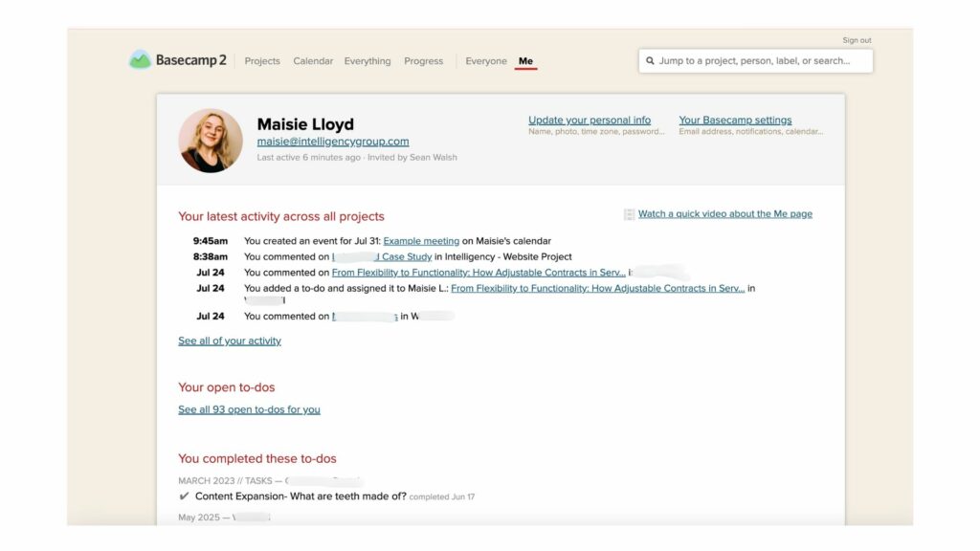Click the Maisie Lloyd name heading

pyautogui.click(x=305, y=124)
